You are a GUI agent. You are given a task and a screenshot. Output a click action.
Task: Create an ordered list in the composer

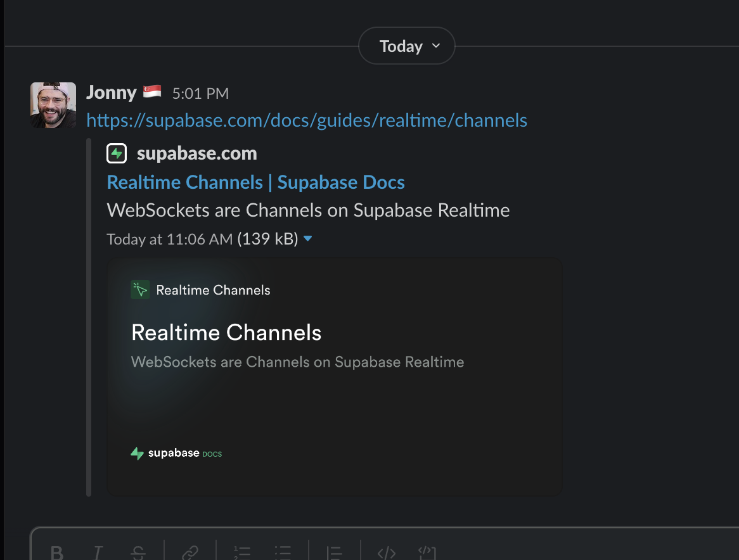tap(242, 551)
